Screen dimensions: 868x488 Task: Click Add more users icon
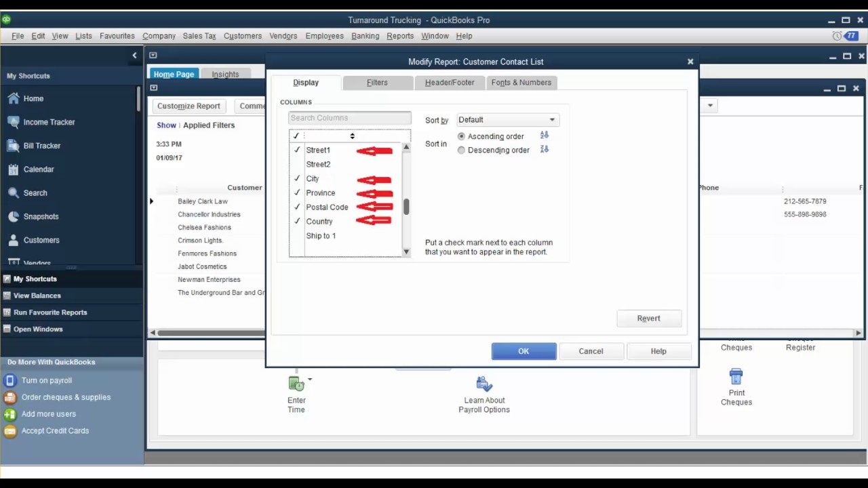pos(10,414)
